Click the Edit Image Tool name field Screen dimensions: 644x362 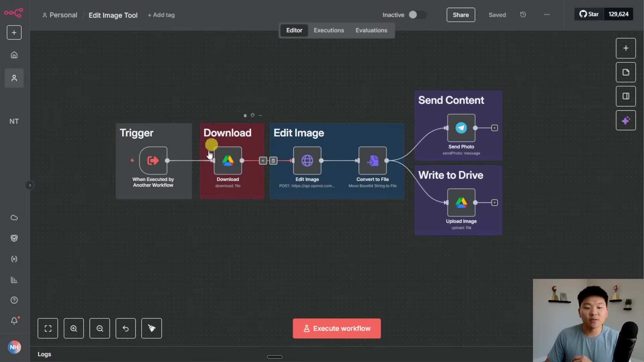[x=113, y=15]
